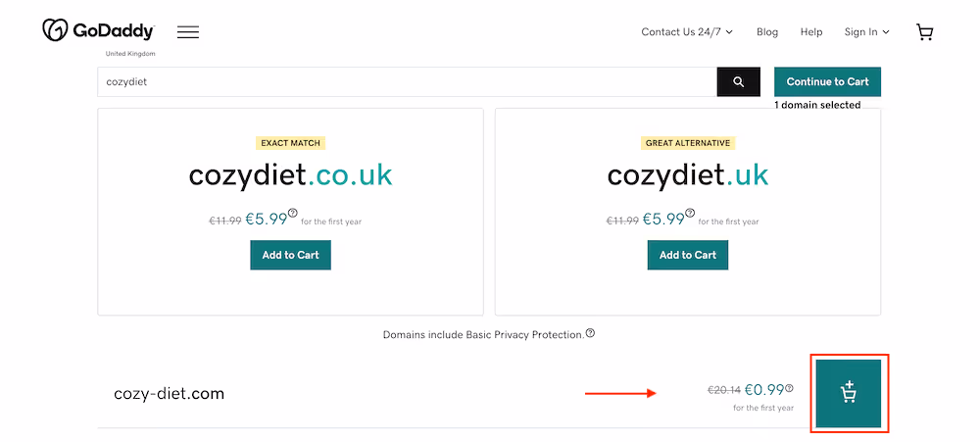The image size is (980, 442).
Task: Select the cozy-diet.com domain name
Action: [x=169, y=394]
